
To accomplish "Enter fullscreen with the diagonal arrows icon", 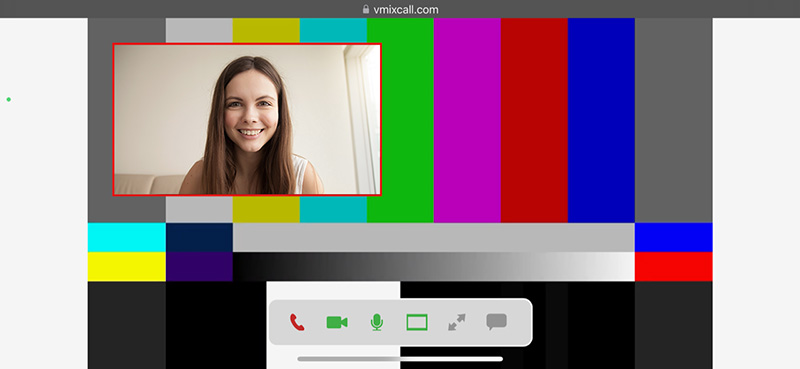I will pos(457,322).
